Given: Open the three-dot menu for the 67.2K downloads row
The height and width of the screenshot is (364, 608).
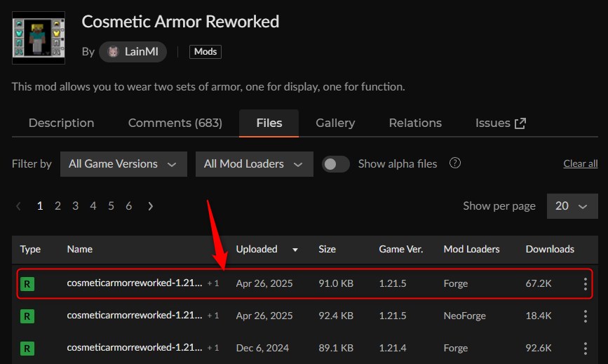Looking at the screenshot, I should pos(585,284).
